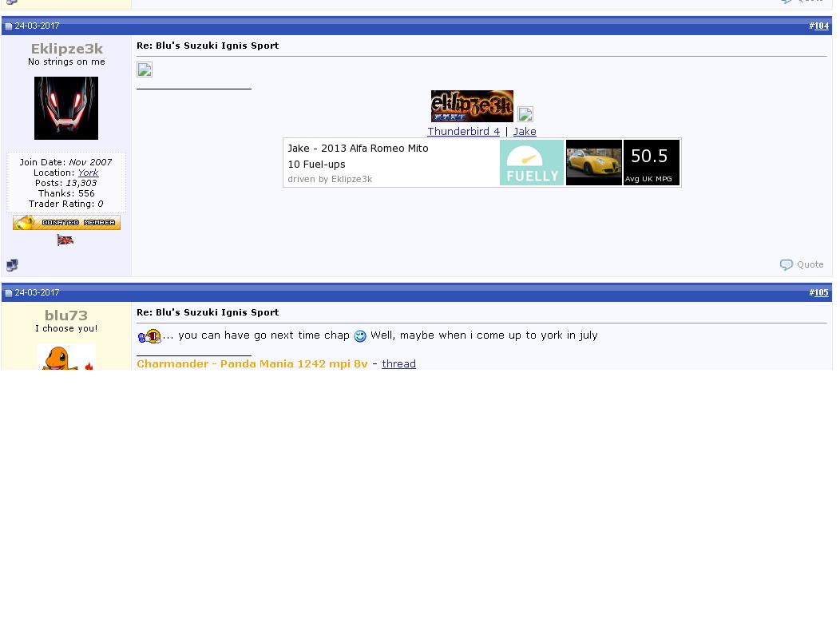Click the eklipze3k signature banner image
The width and height of the screenshot is (840, 639).
pyautogui.click(x=472, y=106)
